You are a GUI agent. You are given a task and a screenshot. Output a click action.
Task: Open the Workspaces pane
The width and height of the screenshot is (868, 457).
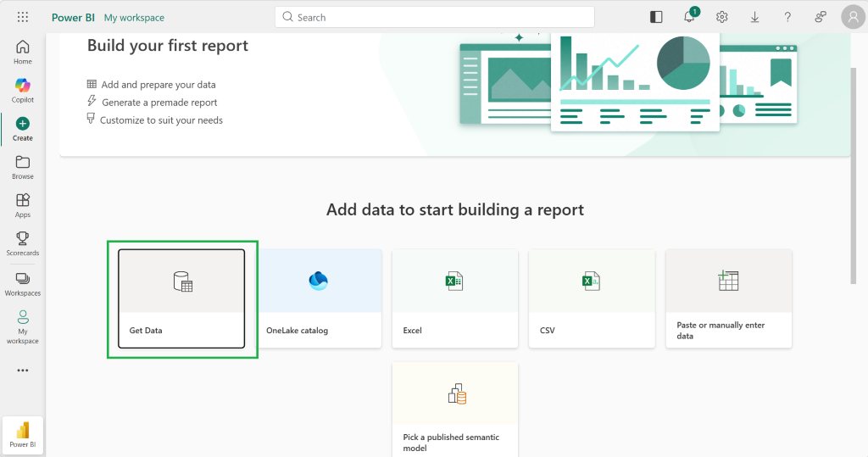23,284
